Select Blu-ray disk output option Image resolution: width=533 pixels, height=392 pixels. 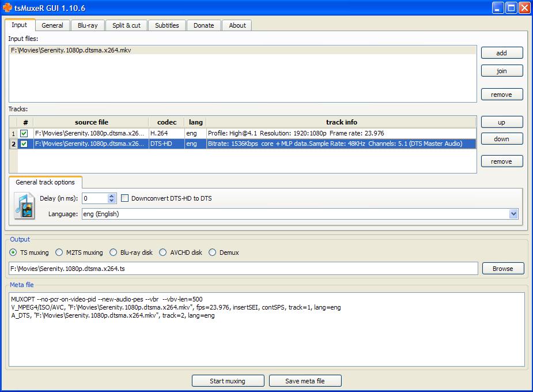pos(113,252)
